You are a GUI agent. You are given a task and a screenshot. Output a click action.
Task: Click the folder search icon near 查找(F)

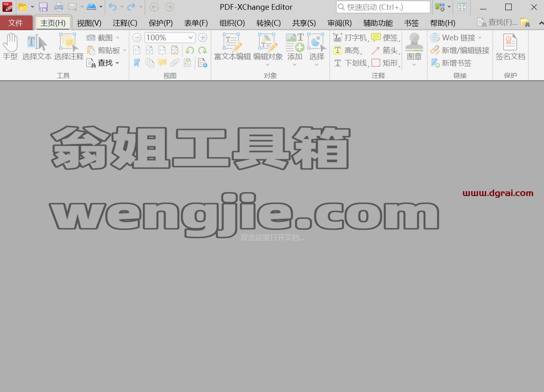(525, 23)
